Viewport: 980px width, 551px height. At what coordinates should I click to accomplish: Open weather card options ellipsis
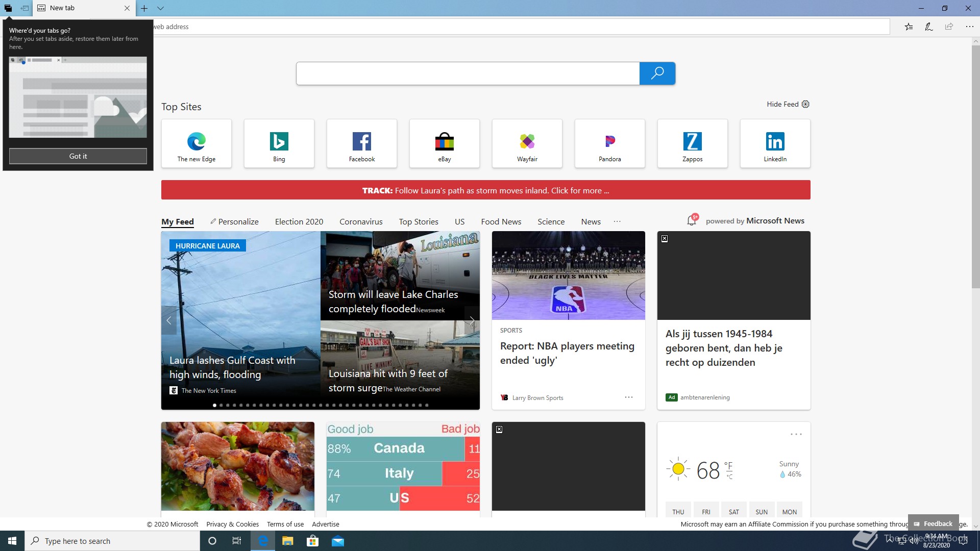pos(796,434)
